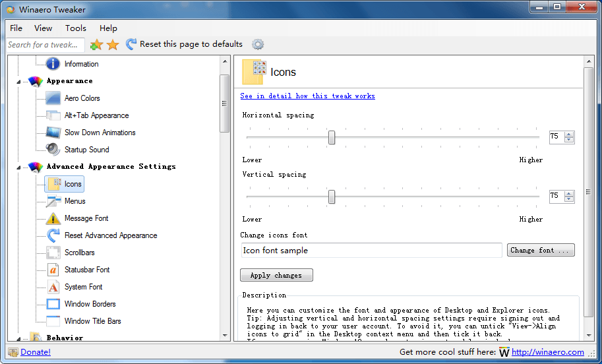The height and width of the screenshot is (364, 602).
Task: Click the right panel scroll down arrow
Action: 588,335
